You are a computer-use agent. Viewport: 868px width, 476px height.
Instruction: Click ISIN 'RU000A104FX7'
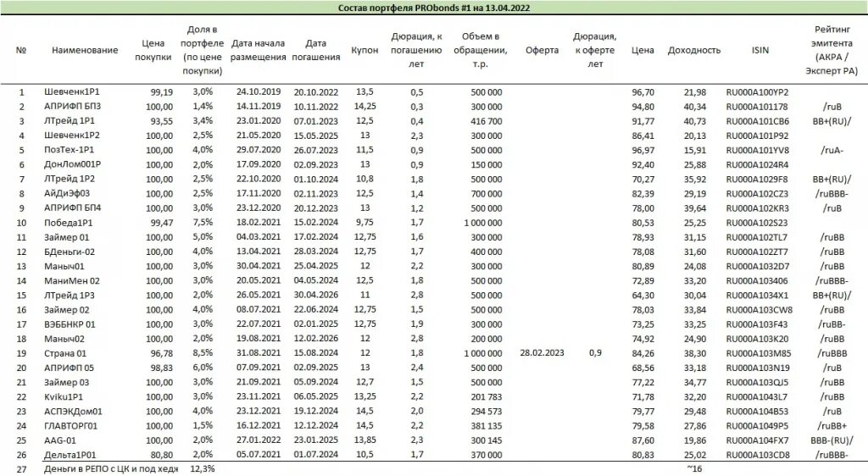click(757, 440)
